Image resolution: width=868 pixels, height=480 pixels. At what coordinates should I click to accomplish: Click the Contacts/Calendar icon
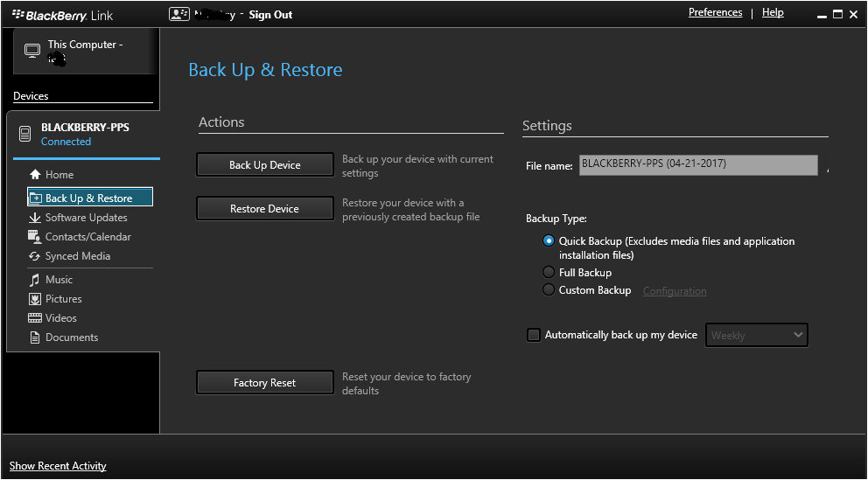35,237
